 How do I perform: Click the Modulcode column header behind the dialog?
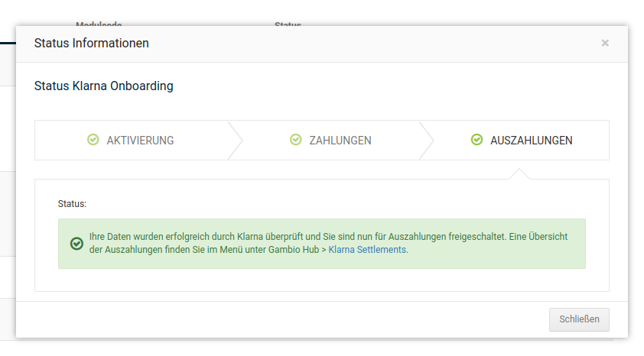coord(99,24)
